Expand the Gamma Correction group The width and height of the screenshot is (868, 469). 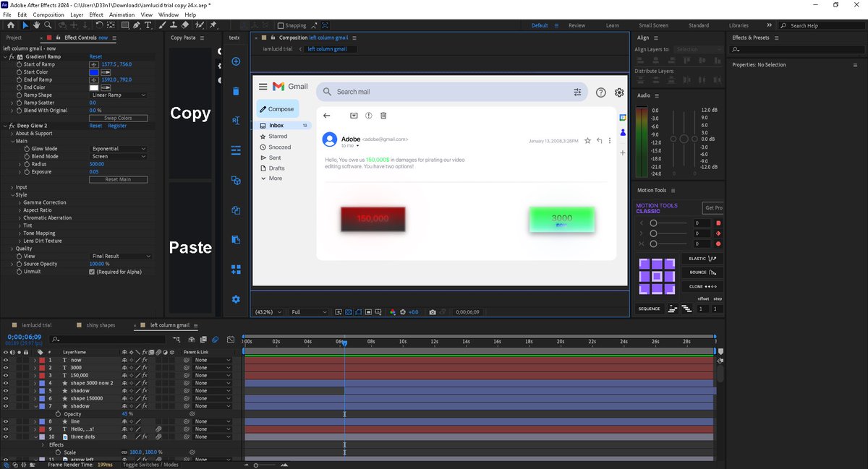[x=20, y=202]
